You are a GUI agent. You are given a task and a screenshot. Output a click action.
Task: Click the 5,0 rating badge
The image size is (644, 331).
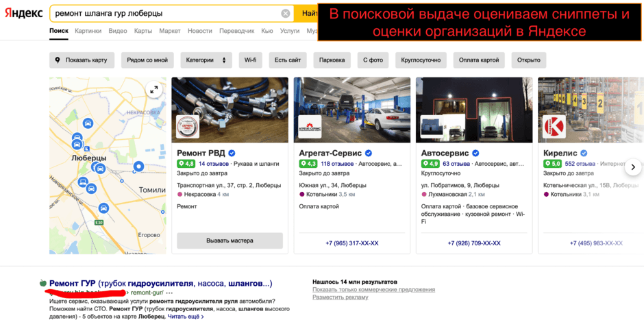tap(552, 164)
